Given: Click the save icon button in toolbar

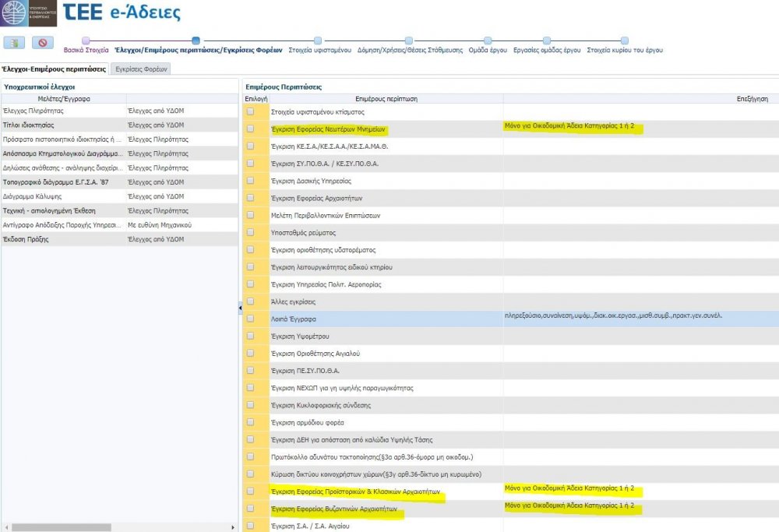Looking at the screenshot, I should [15, 44].
